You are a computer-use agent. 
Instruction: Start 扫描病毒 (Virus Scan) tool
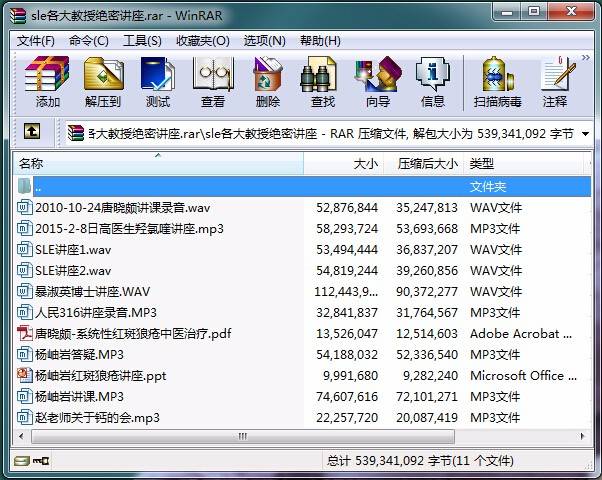click(x=497, y=81)
